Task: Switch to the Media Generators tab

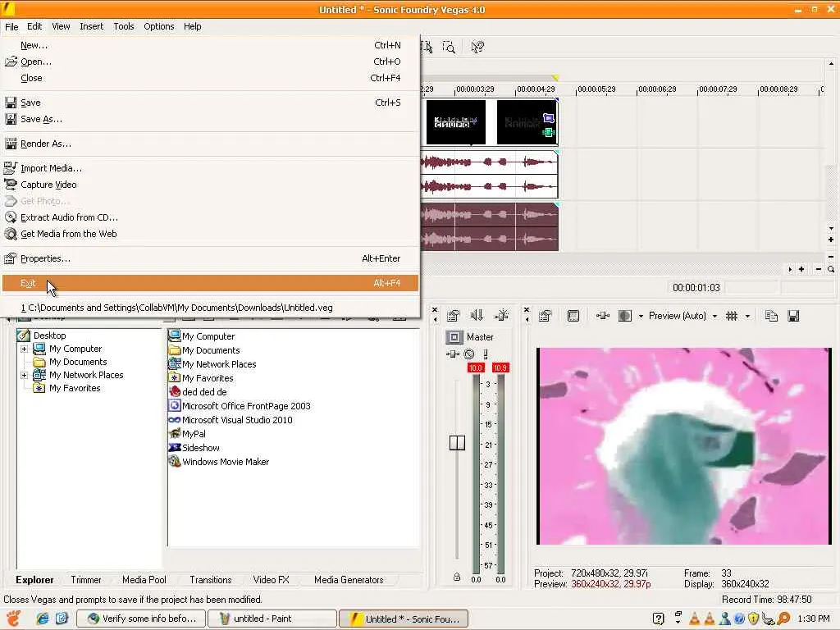Action: [x=349, y=580]
